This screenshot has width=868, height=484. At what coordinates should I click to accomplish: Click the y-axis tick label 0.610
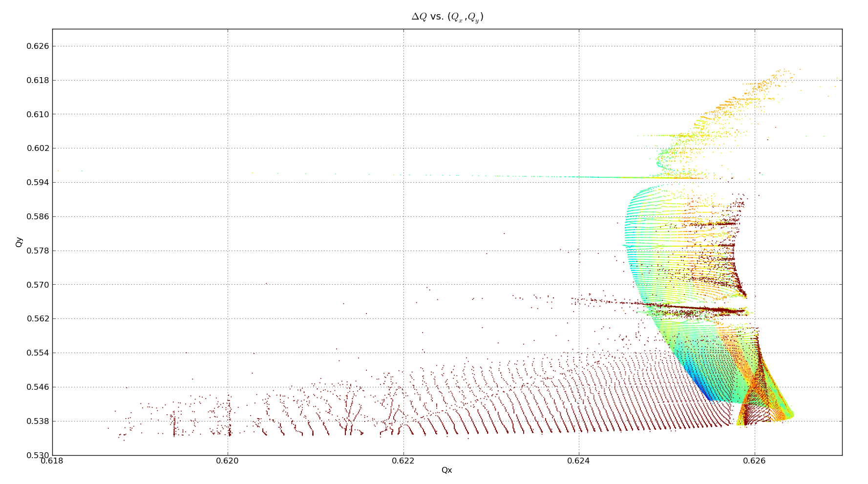point(38,114)
